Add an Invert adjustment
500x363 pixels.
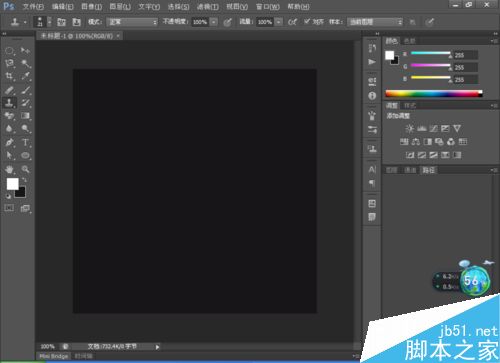click(410, 155)
